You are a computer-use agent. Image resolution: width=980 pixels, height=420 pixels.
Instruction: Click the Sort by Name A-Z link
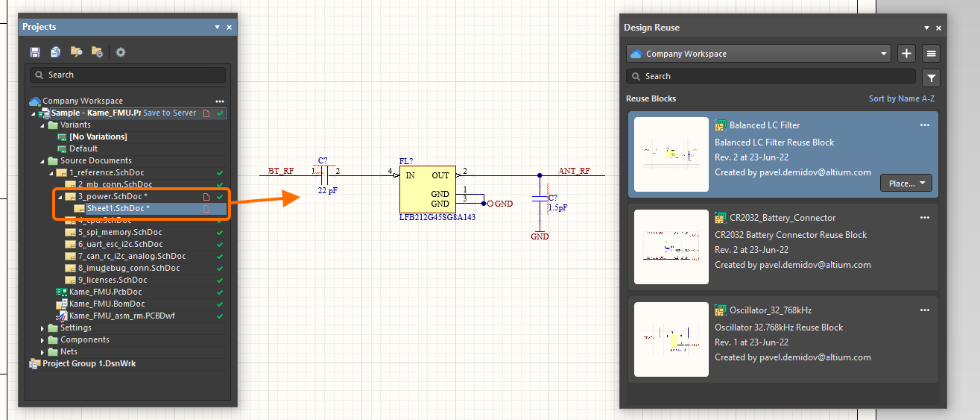click(x=901, y=98)
